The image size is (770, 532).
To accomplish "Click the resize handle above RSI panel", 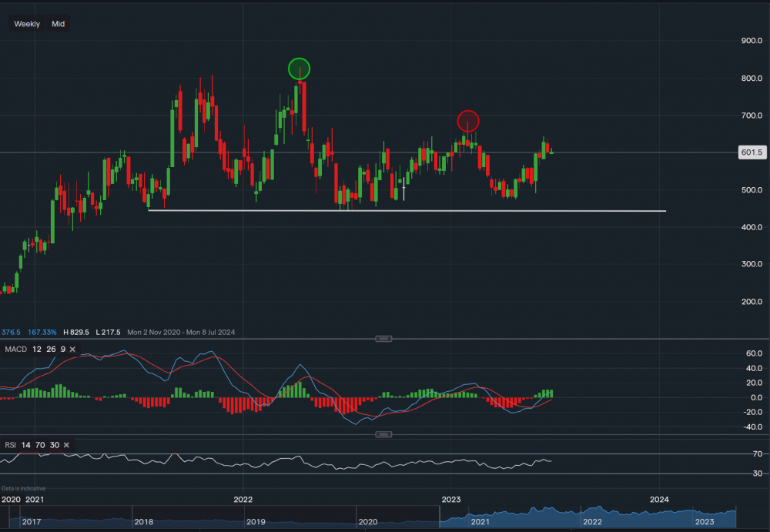I will [x=383, y=435].
